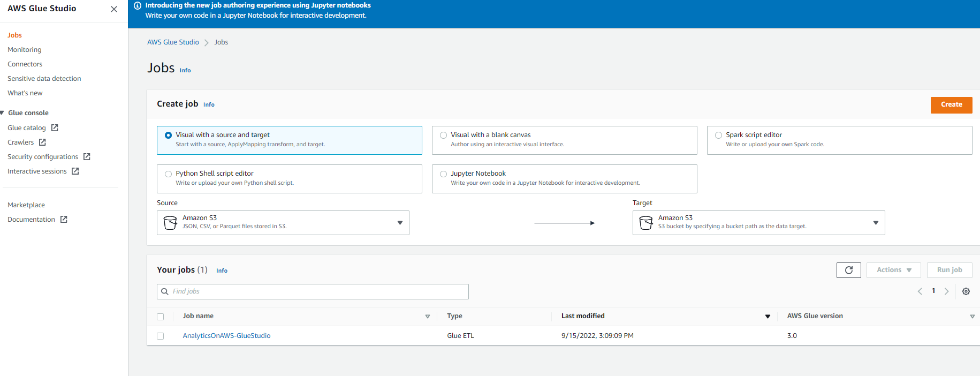This screenshot has height=376, width=980.
Task: Open Security configurations link in sidebar
Action: [x=43, y=156]
